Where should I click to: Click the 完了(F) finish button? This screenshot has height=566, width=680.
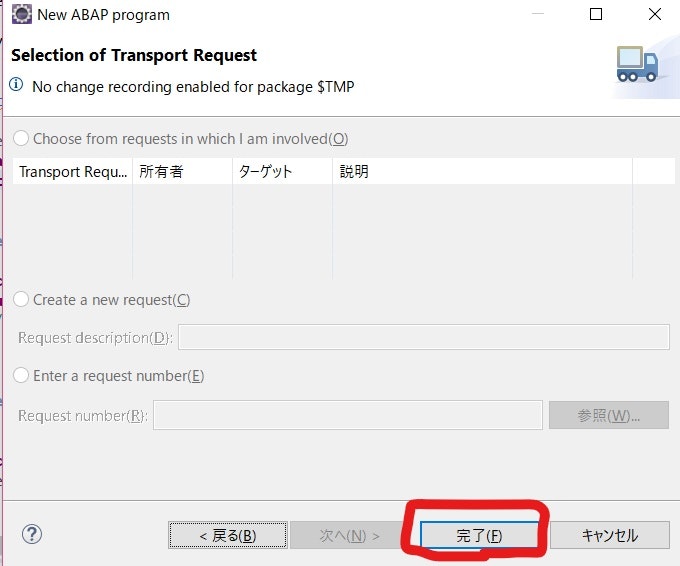(479, 535)
